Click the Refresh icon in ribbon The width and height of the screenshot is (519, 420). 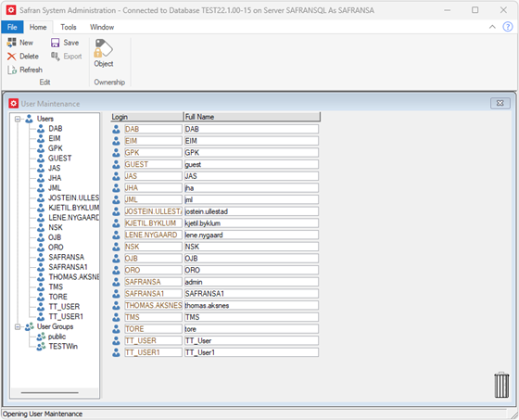point(12,70)
